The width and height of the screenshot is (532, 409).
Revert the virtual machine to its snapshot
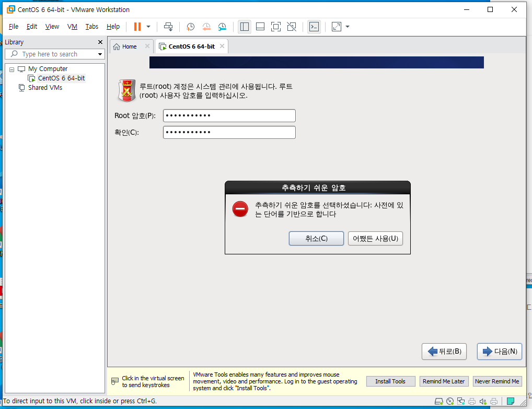click(x=206, y=27)
